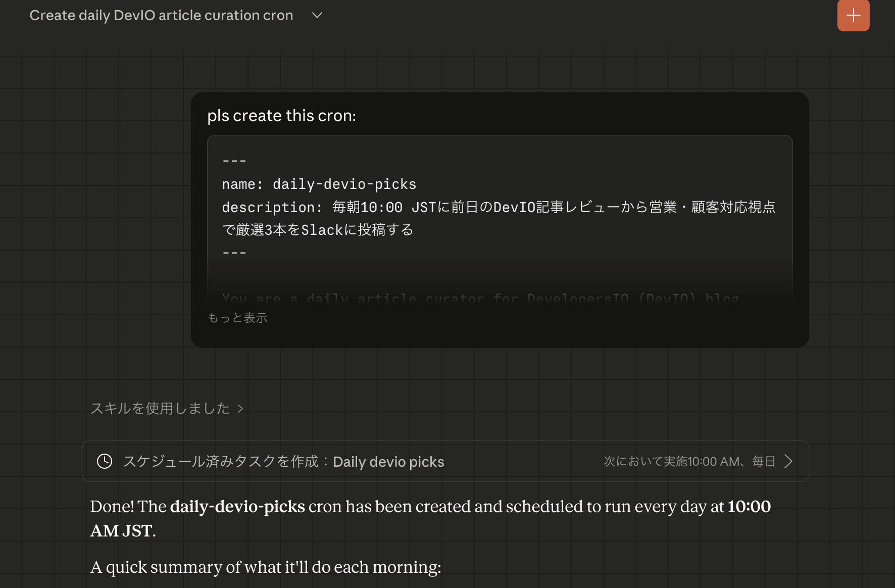The image size is (895, 588).
Task: Click the 'A quick summary' paragraph
Action: click(266, 567)
